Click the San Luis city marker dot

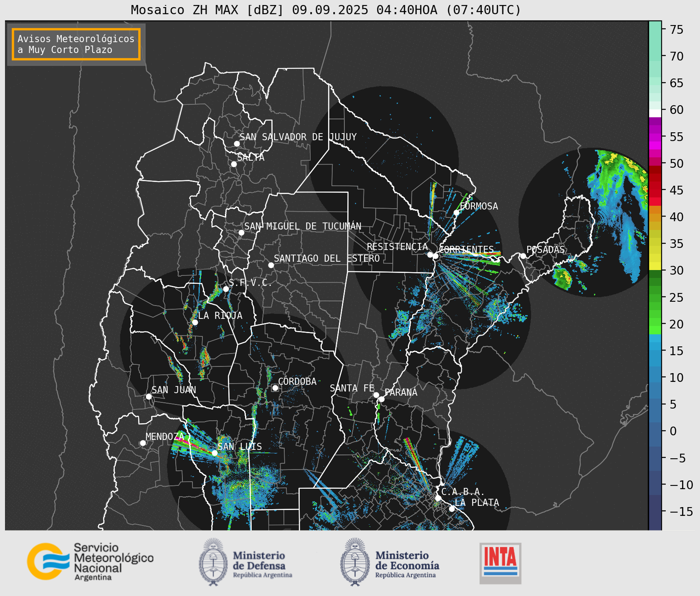click(215, 453)
